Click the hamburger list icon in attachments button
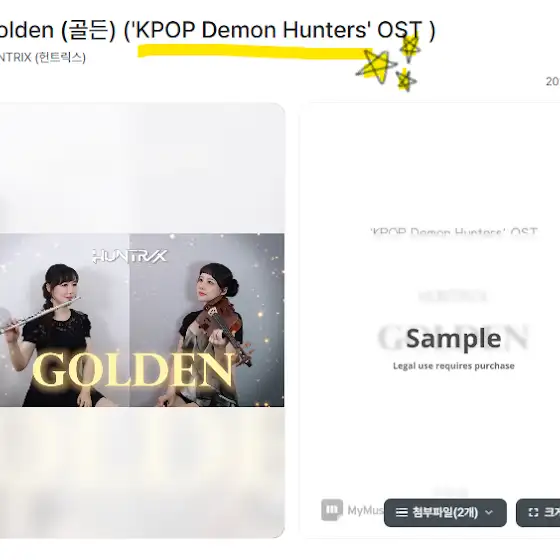Screen dimensions: 560x560 click(401, 512)
